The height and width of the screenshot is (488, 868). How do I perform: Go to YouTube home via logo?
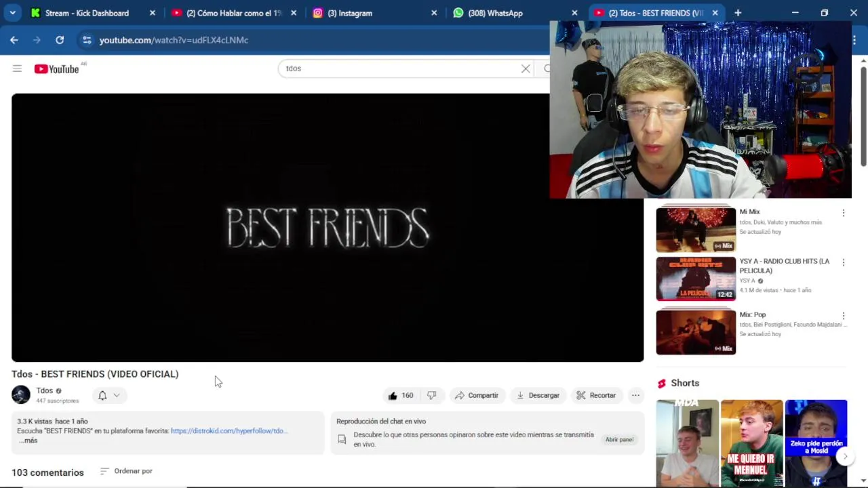pyautogui.click(x=57, y=68)
